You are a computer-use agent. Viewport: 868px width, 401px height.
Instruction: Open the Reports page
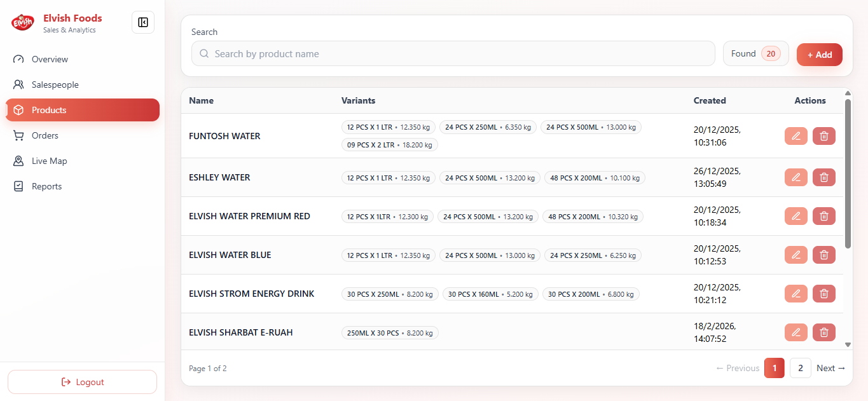[x=83, y=186]
